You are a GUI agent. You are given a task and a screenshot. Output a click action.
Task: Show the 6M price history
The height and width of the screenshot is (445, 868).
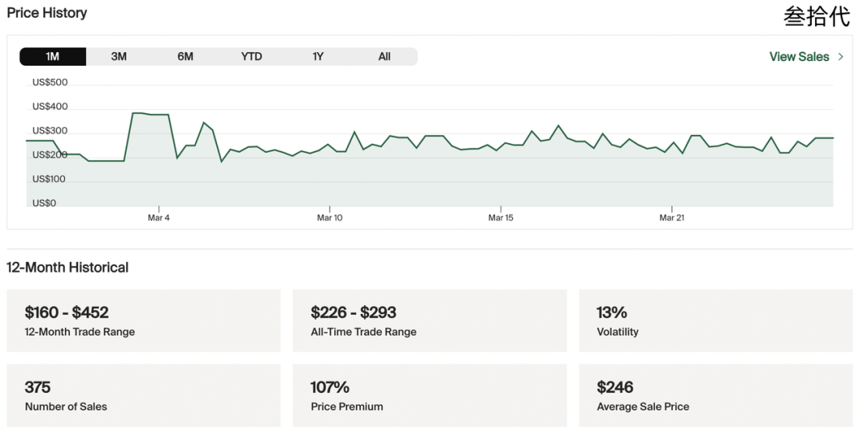pyautogui.click(x=186, y=56)
